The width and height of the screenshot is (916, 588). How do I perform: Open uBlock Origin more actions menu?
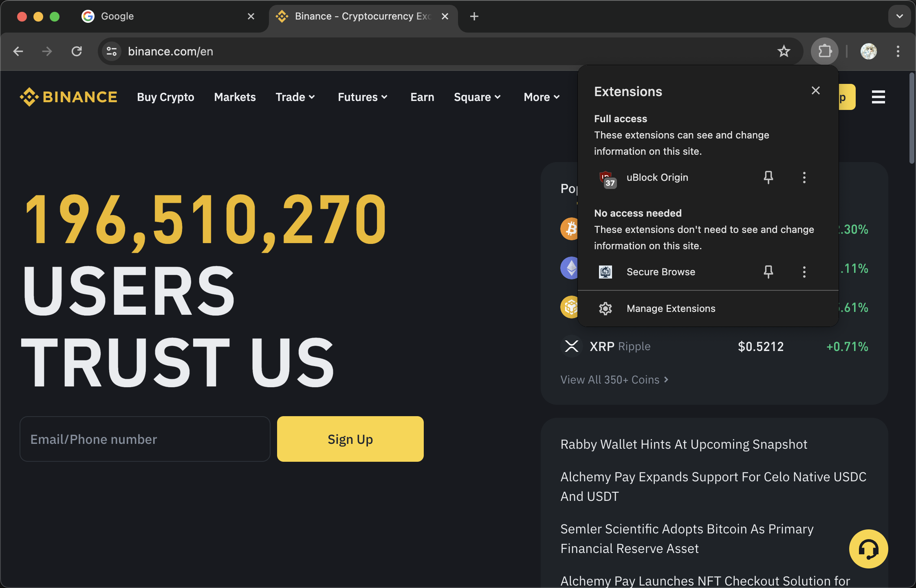[x=804, y=178]
